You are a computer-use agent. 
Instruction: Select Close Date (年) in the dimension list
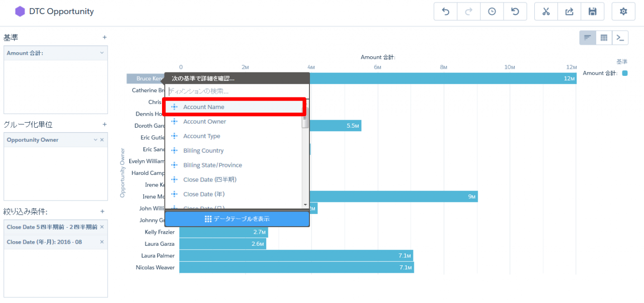(x=234, y=194)
